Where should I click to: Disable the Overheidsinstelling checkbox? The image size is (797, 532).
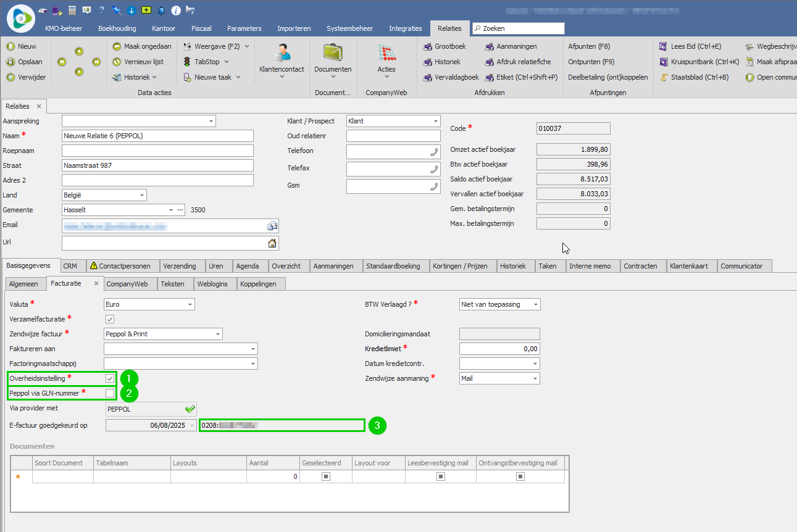[x=110, y=378]
